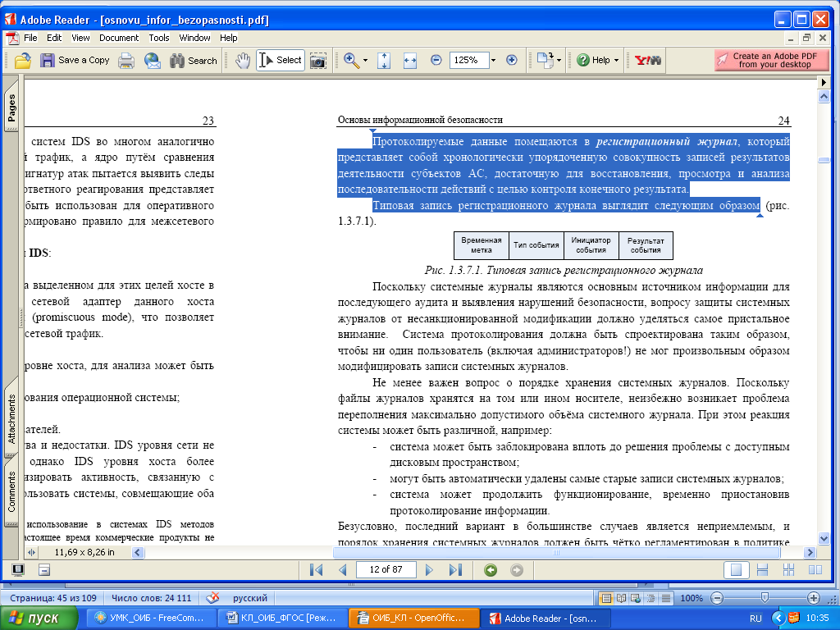Expand the Help button dropdown arrow
Screen dimensions: 840x630
tap(615, 61)
